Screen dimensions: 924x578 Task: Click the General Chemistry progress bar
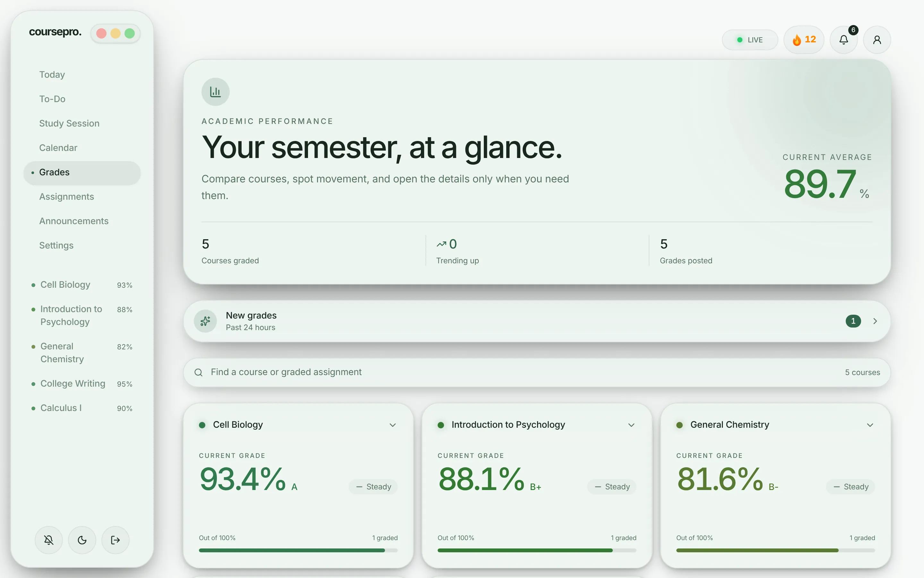775,550
